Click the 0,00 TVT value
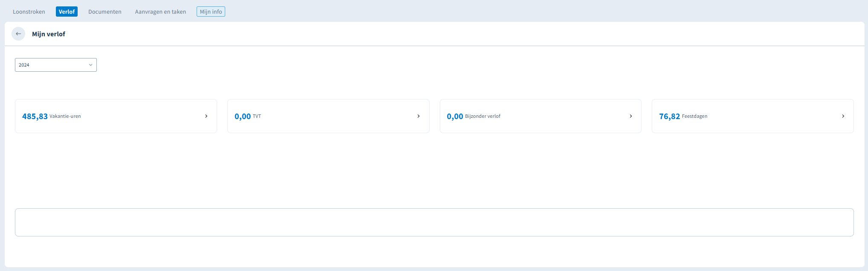 pyautogui.click(x=243, y=117)
